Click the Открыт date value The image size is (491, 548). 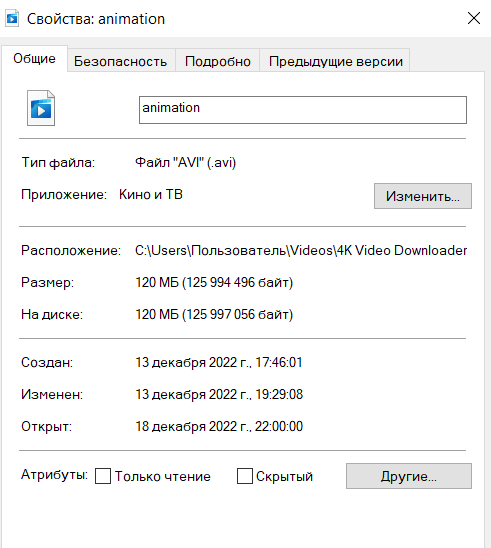click(219, 426)
